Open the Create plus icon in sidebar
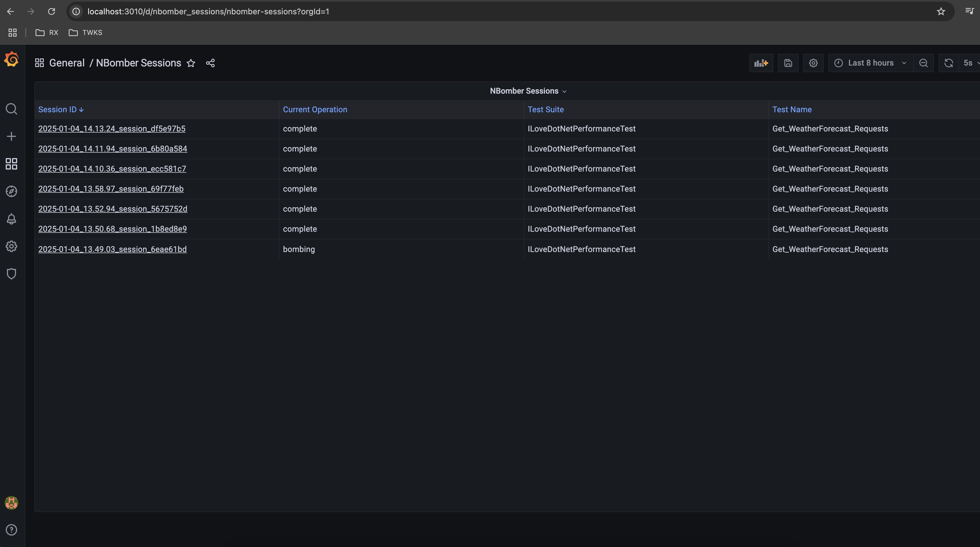980x547 pixels. (11, 136)
